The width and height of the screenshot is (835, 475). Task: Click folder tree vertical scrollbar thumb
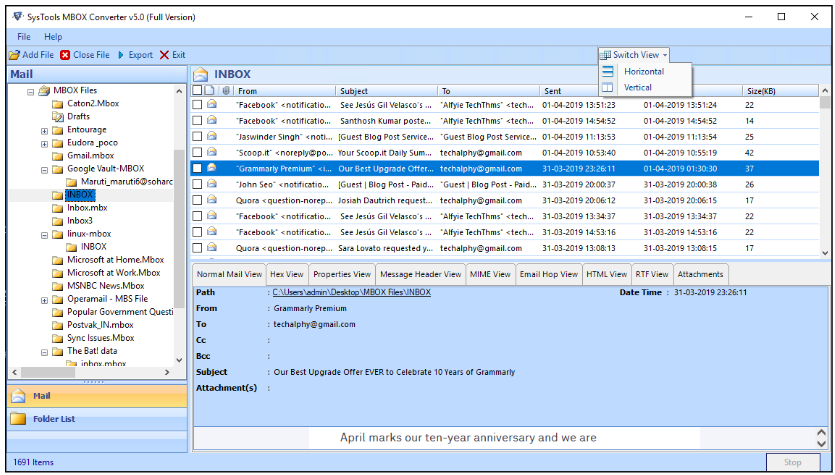tap(179, 229)
